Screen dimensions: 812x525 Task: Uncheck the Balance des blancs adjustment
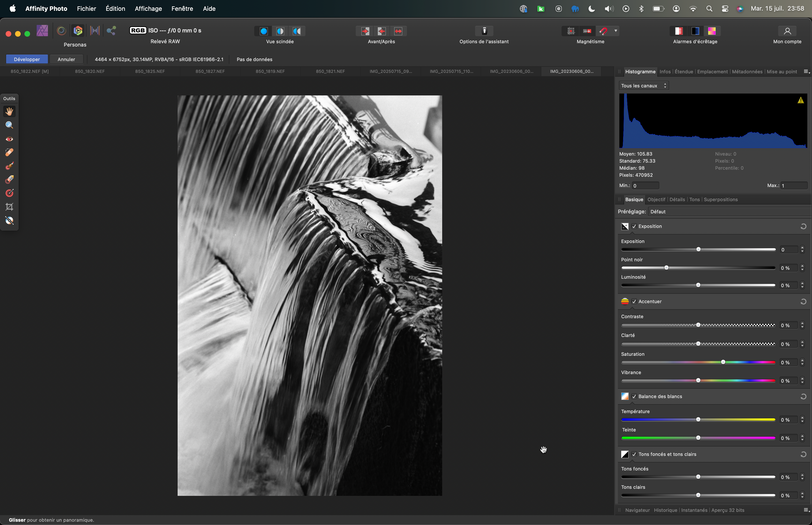click(634, 396)
